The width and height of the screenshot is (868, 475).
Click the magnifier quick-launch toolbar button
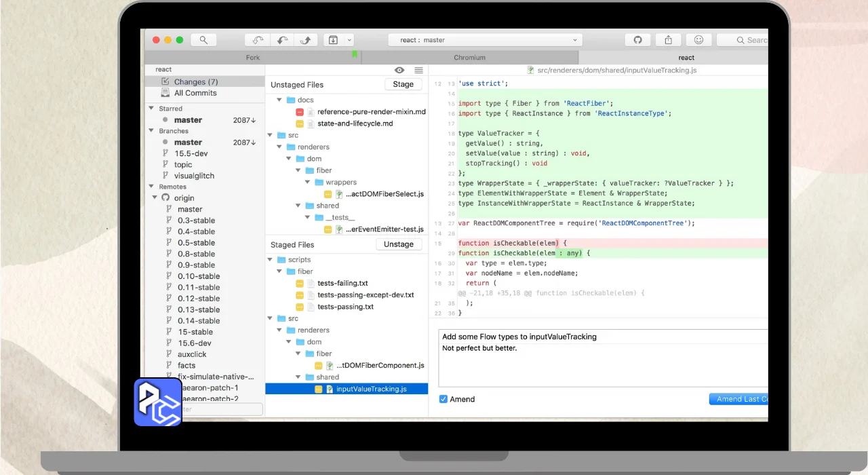(x=203, y=40)
